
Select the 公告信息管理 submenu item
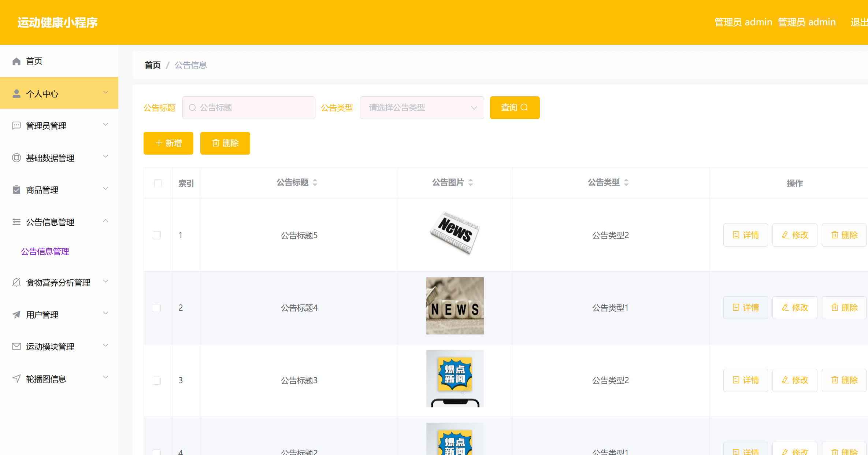click(45, 252)
